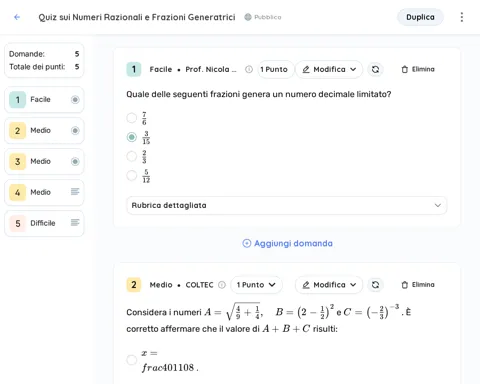Click the plus icon for Aggiungi domanda

pos(247,243)
